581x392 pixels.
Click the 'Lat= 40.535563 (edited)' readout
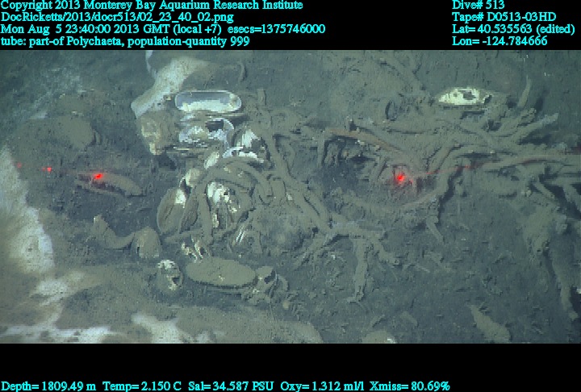click(513, 29)
